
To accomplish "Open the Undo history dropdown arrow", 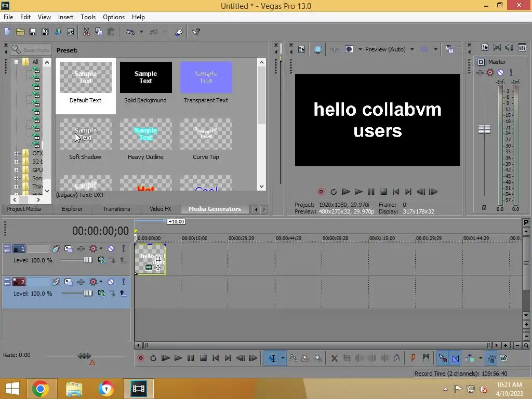I will point(141,32).
